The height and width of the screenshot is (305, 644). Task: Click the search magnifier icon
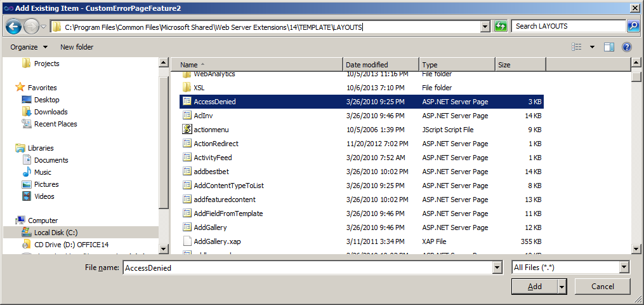tap(633, 26)
